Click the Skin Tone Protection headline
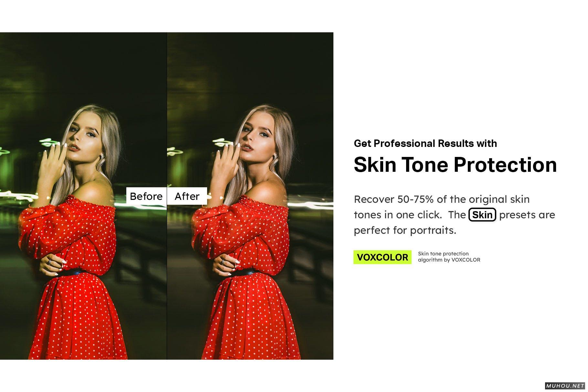588x392 pixels. coord(455,165)
